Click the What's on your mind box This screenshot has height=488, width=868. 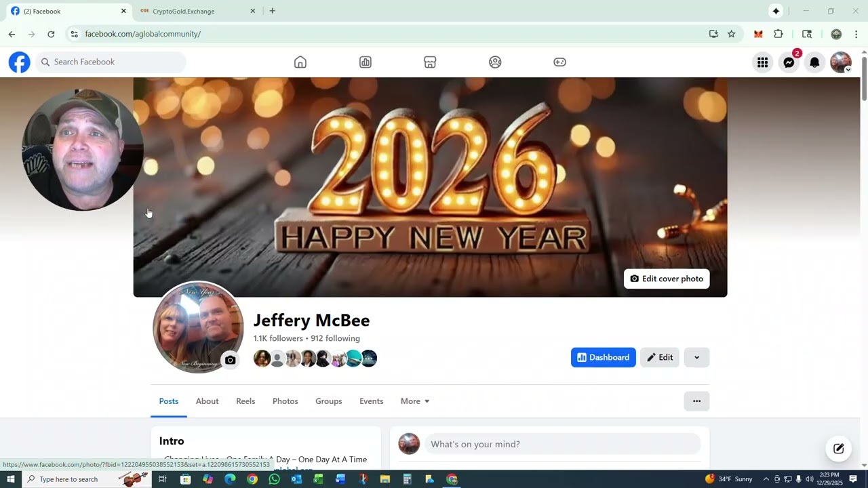coord(562,444)
